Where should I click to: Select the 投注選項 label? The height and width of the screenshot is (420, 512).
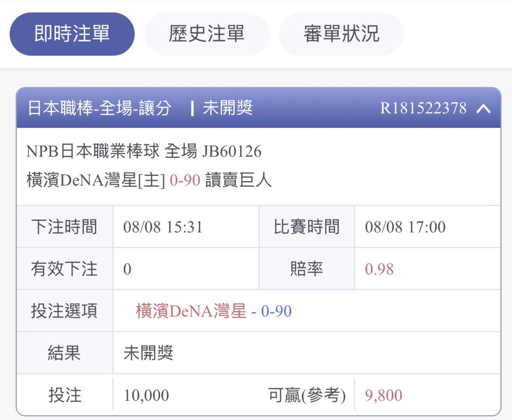coord(64,310)
